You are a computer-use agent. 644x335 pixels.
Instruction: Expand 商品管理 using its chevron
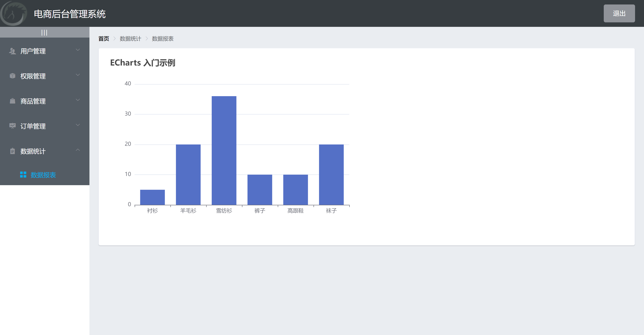pos(78,100)
